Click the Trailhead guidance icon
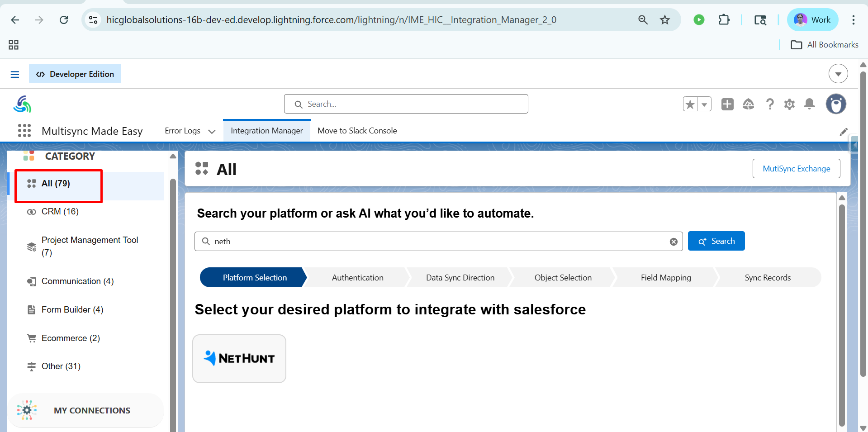Screen dimensions: 868x432 pyautogui.click(x=748, y=104)
